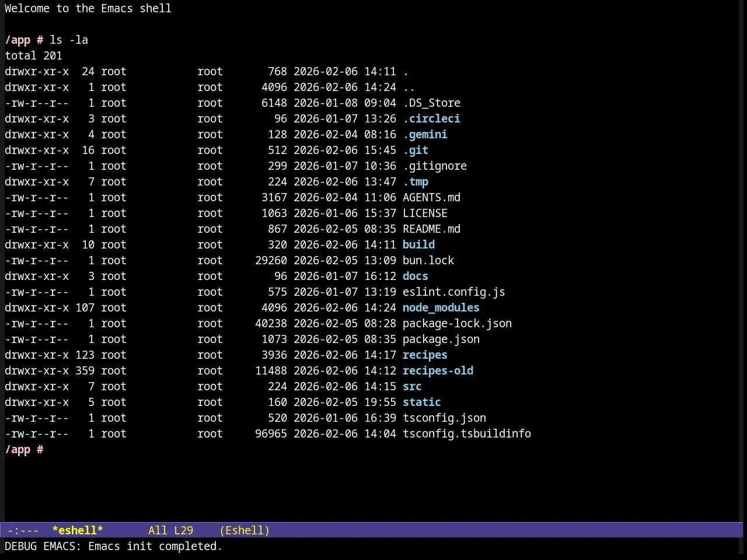The height and width of the screenshot is (560, 747).
Task: Select the package.json file name
Action: [441, 339]
